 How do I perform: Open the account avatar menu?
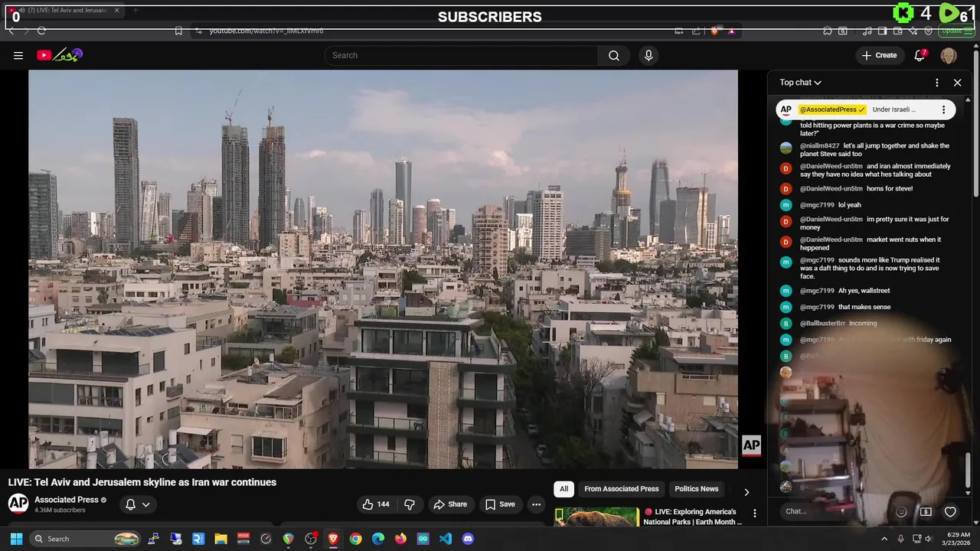[x=949, y=55]
